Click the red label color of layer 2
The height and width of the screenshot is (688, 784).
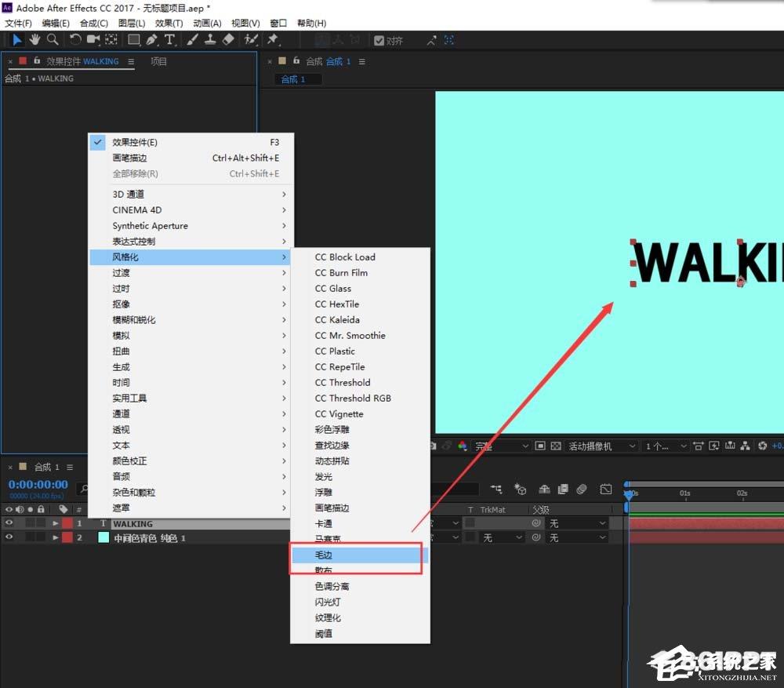67,537
